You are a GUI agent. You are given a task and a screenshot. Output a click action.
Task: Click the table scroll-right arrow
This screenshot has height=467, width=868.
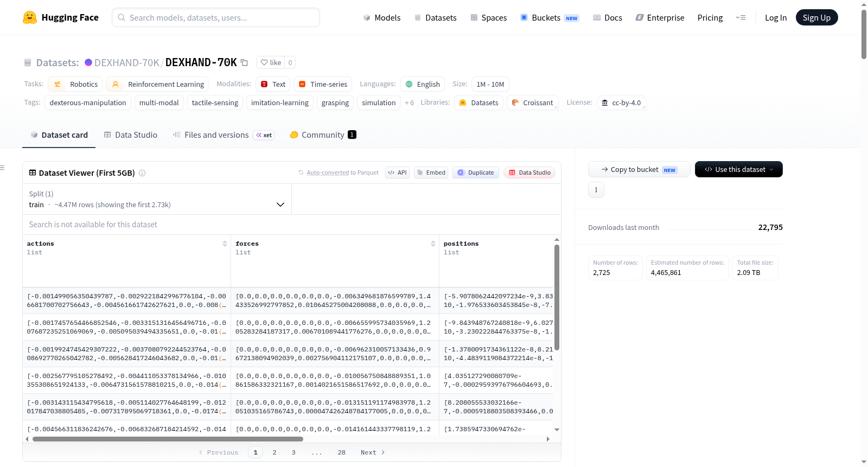pyautogui.click(x=548, y=439)
